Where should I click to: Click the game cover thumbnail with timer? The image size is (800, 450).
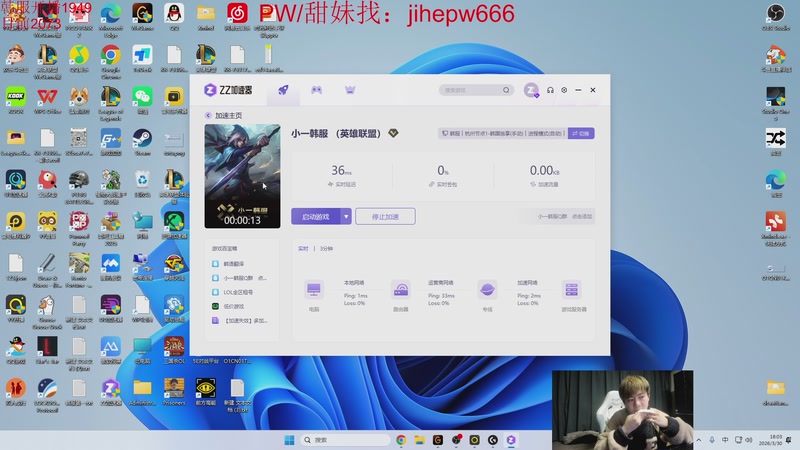pyautogui.click(x=242, y=176)
